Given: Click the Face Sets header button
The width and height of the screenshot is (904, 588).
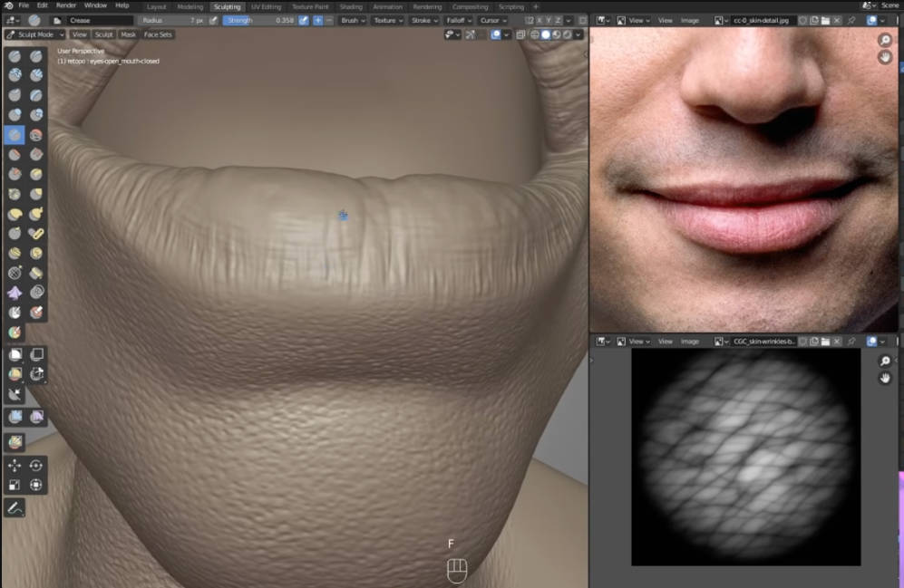Looking at the screenshot, I should point(158,34).
